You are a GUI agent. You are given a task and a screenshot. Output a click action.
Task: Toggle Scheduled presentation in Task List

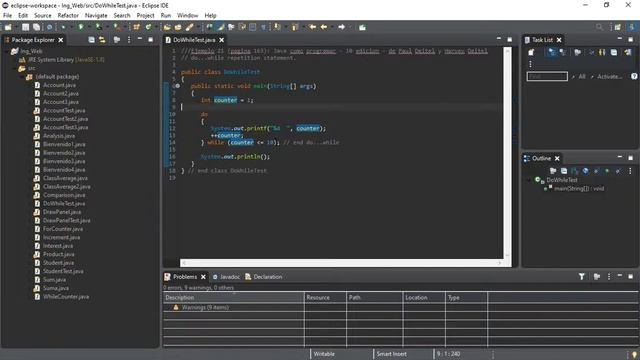click(563, 52)
